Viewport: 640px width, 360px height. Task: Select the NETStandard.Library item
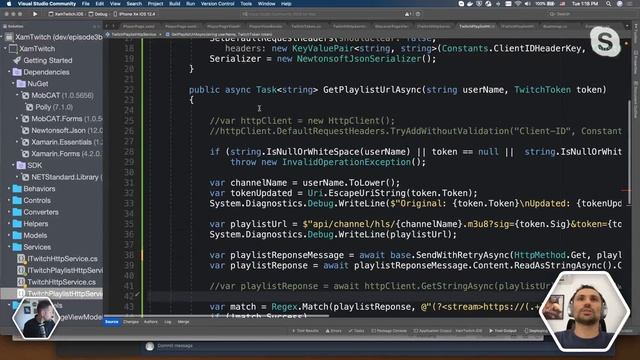tap(62, 177)
